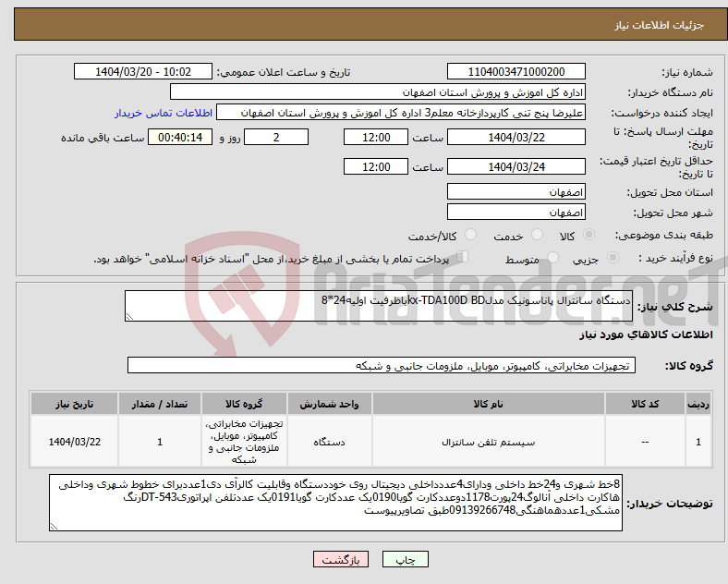Select the کالا/خدمت radio button

(470, 235)
